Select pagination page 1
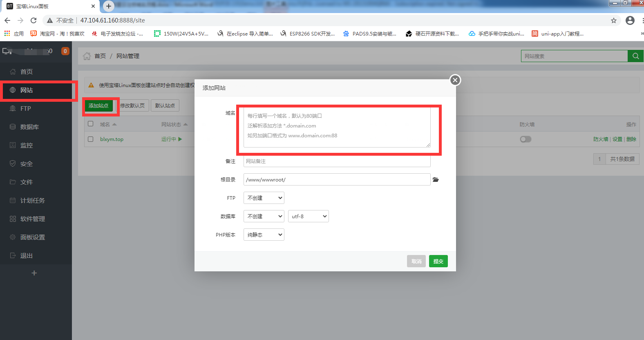Viewport: 644px width, 340px height. pos(599,159)
